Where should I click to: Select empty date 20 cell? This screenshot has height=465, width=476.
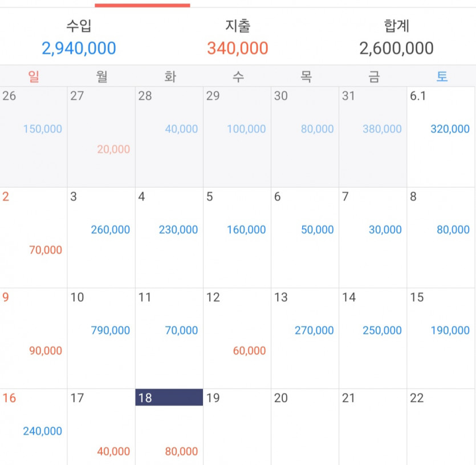point(305,427)
